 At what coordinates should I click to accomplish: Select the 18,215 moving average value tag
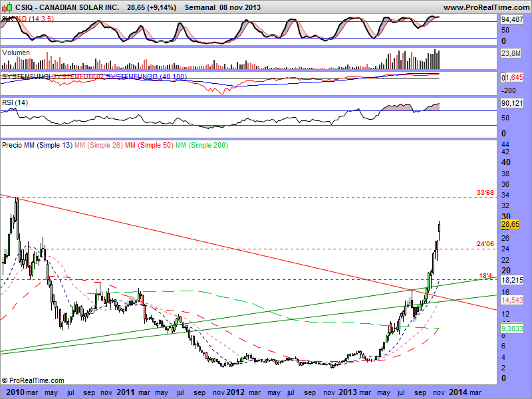pyautogui.click(x=512, y=280)
